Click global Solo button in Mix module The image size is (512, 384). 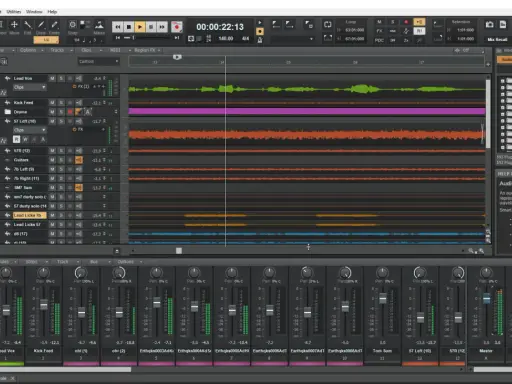[x=393, y=22]
